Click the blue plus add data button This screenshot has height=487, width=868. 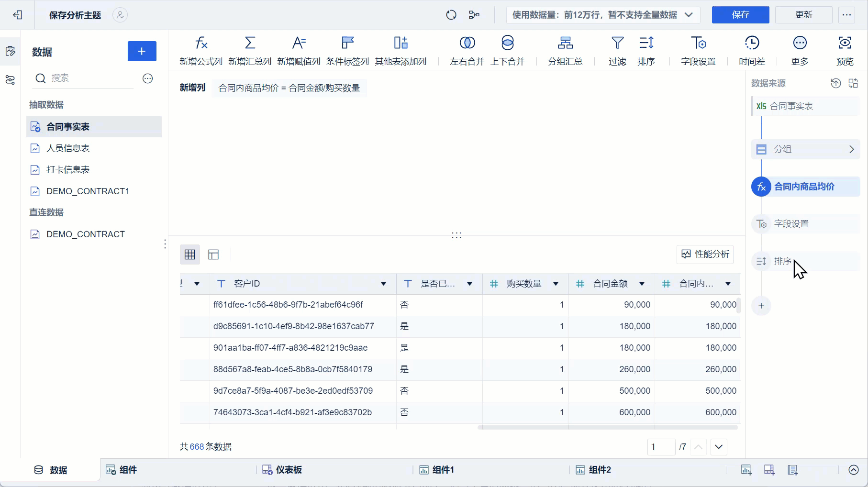142,51
